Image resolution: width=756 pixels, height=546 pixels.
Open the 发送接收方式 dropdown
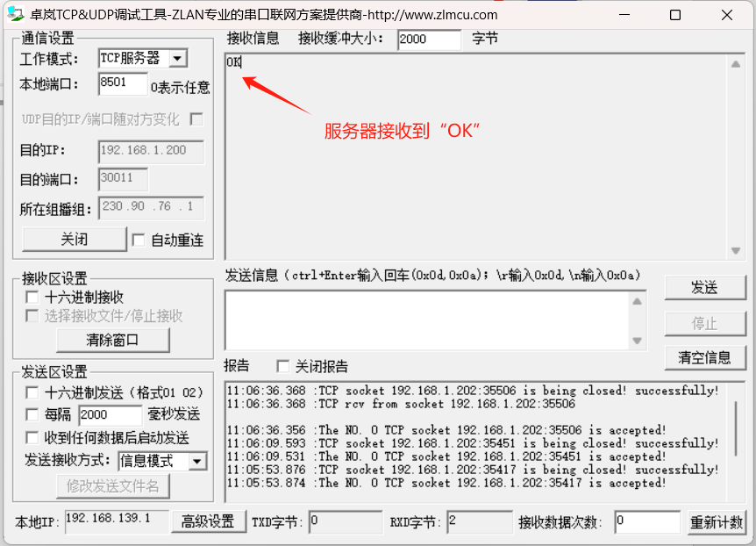(x=197, y=461)
